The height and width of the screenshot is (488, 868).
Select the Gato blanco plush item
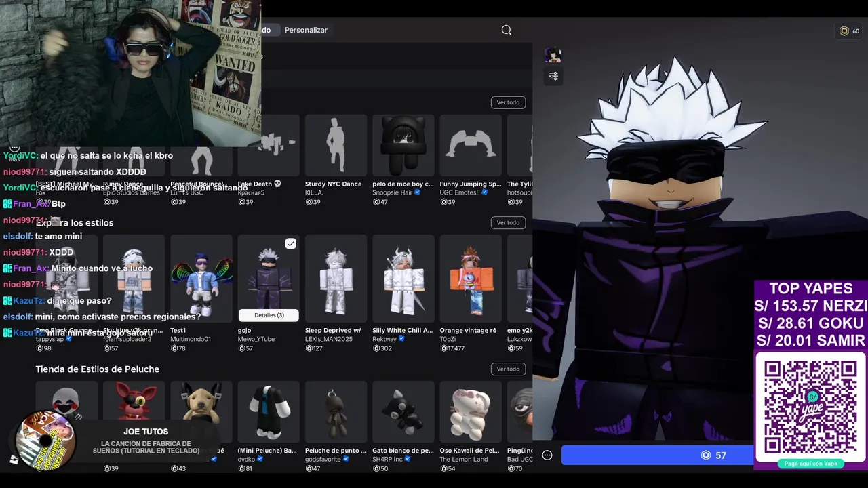(x=403, y=411)
